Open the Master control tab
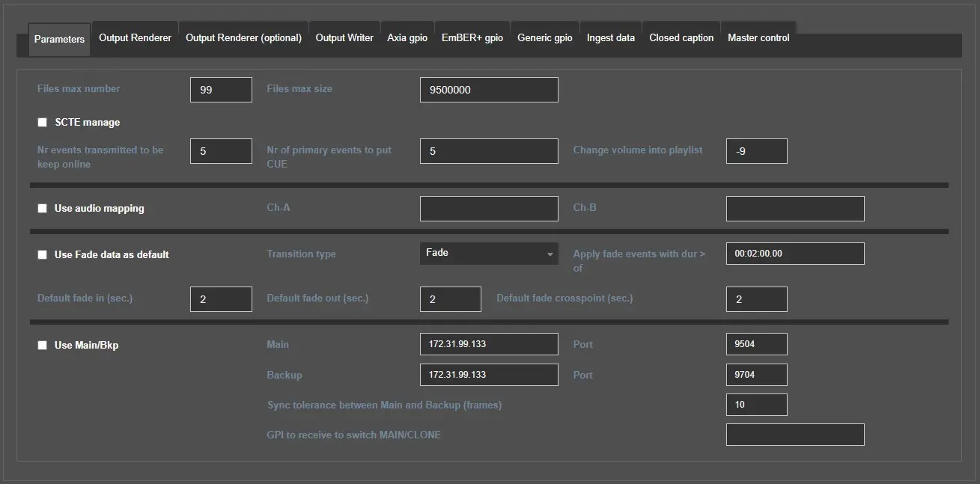980x484 pixels. pyautogui.click(x=758, y=38)
